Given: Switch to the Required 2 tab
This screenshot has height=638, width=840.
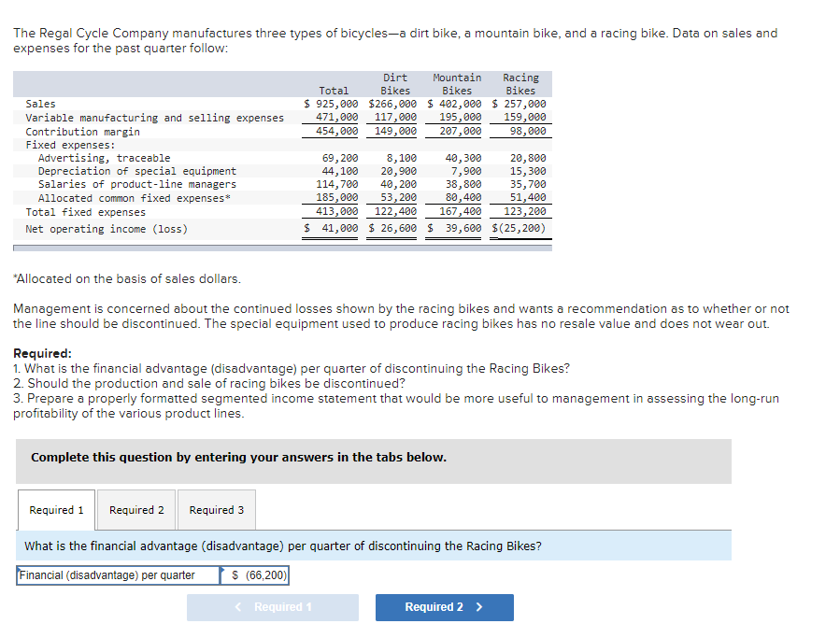Looking at the screenshot, I should click(x=136, y=510).
